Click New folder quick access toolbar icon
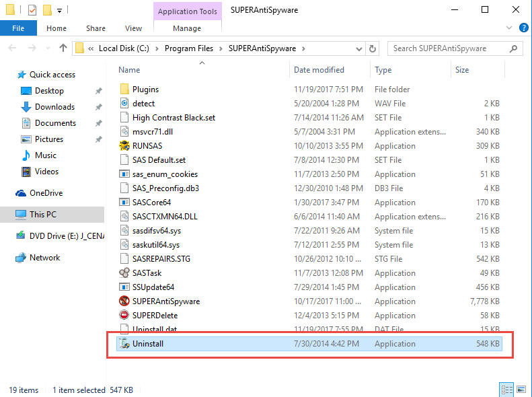Screen dimensions: 532x397 (47, 10)
